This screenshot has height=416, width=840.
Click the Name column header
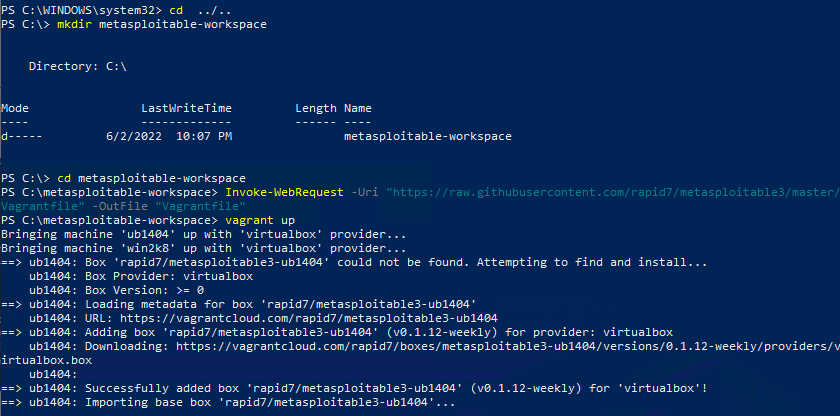point(358,109)
